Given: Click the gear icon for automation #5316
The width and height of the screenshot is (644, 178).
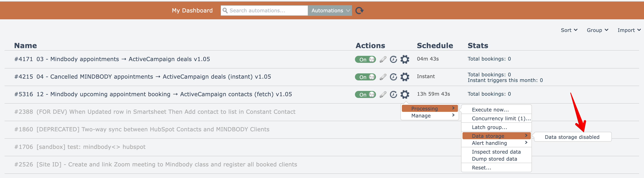Looking at the screenshot, I should tap(405, 94).
